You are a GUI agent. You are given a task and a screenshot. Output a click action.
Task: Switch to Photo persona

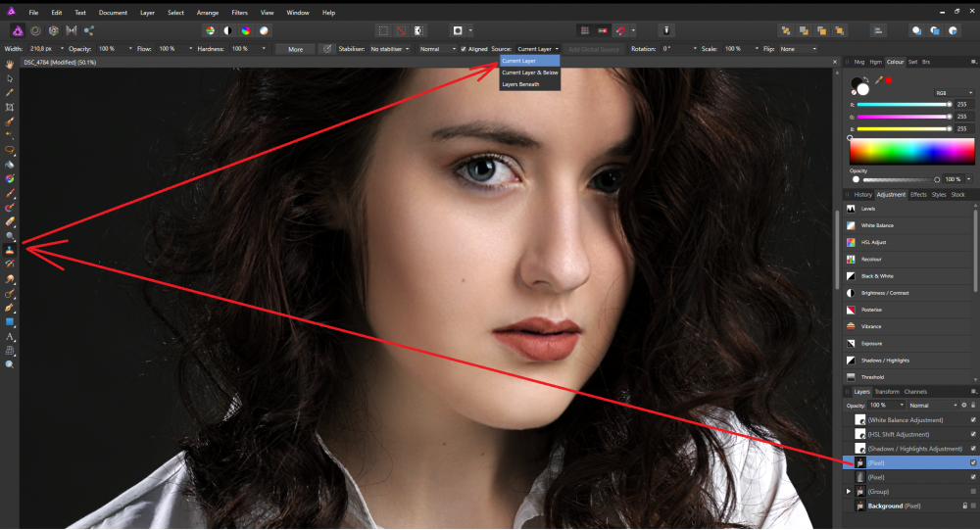pos(18,30)
